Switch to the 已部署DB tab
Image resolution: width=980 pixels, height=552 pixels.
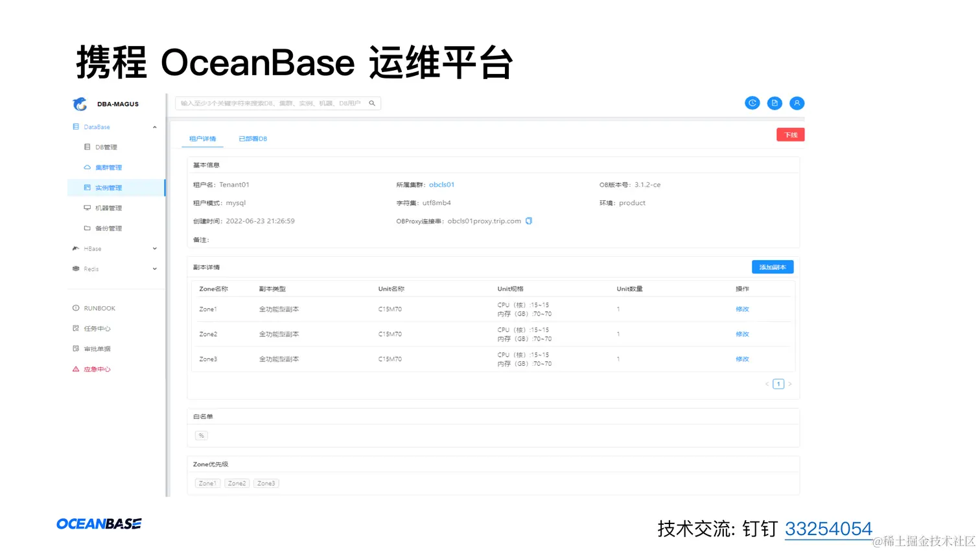pyautogui.click(x=253, y=139)
